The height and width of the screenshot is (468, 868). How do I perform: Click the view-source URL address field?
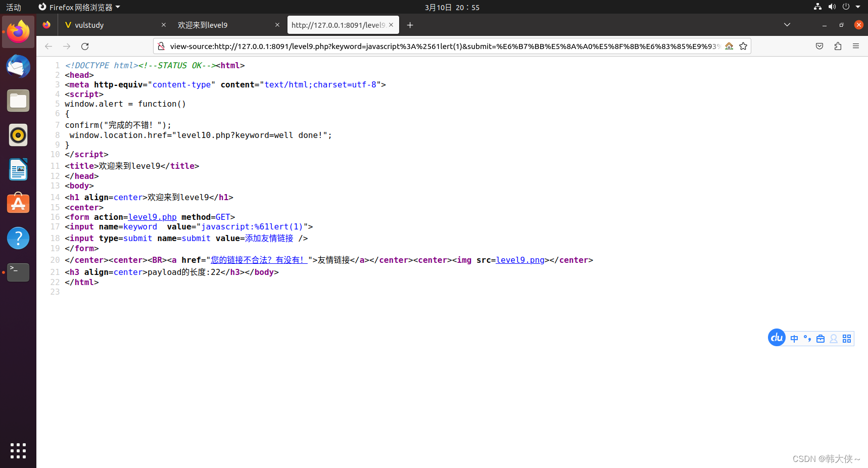point(445,46)
